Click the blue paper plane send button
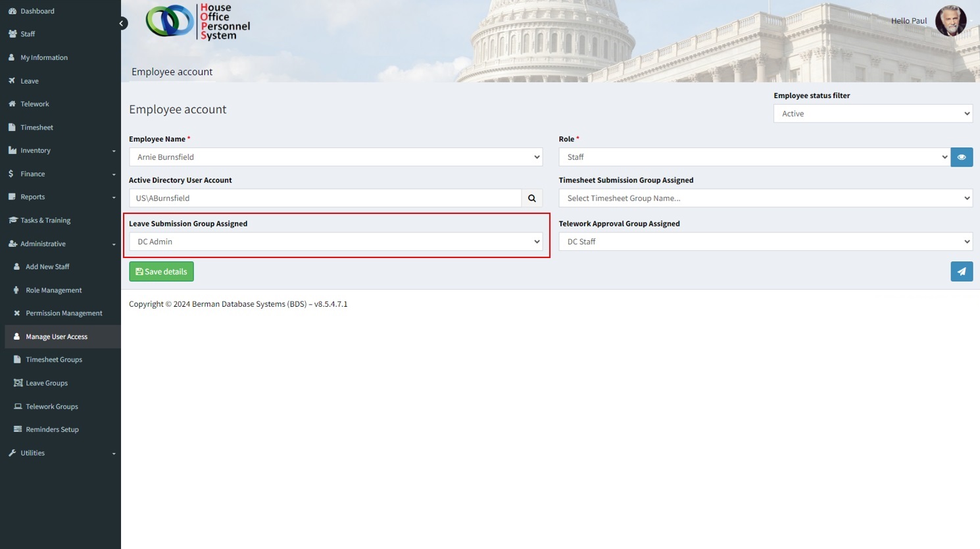This screenshot has width=980, height=549. pos(961,272)
